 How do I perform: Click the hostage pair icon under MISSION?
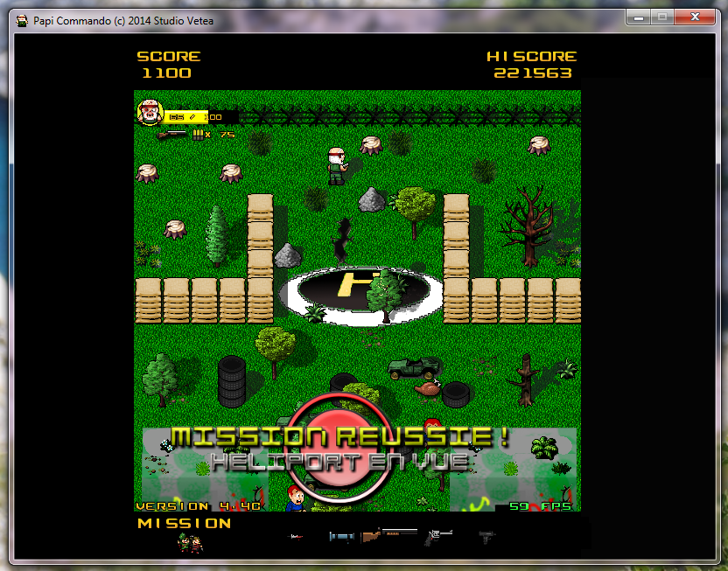pyautogui.click(x=187, y=542)
